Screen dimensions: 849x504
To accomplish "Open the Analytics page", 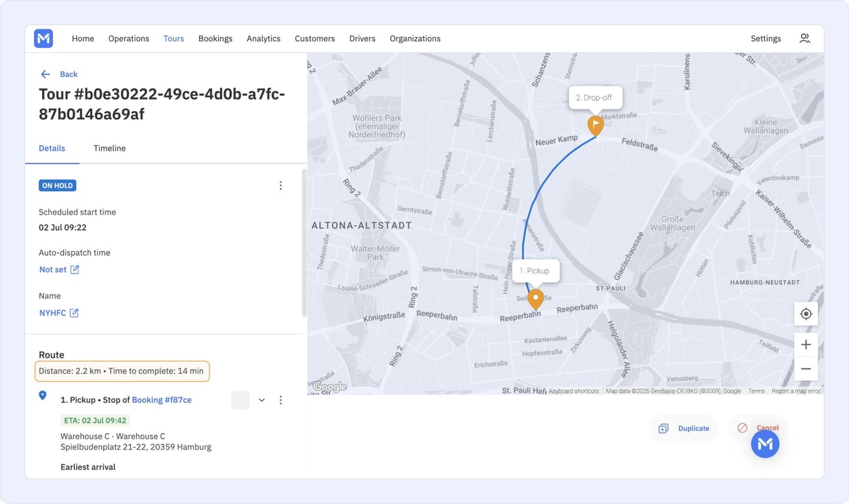I will [263, 39].
